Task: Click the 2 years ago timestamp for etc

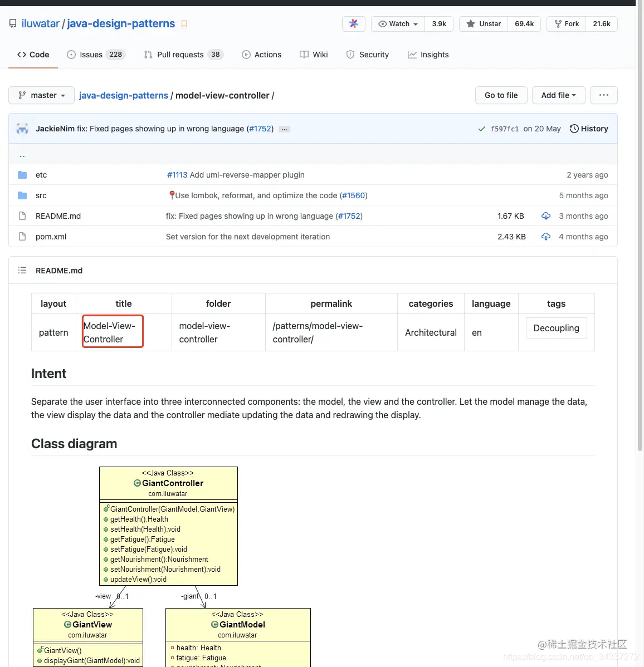Action: point(587,175)
